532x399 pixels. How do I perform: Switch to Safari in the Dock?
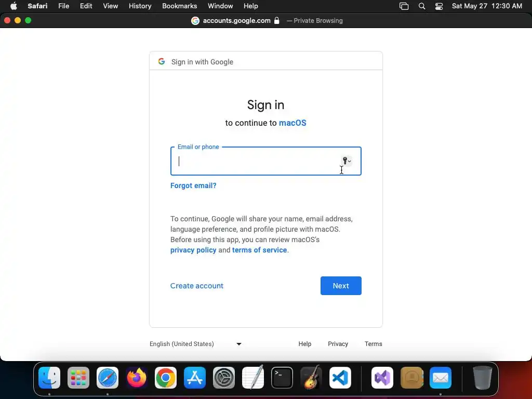point(108,378)
